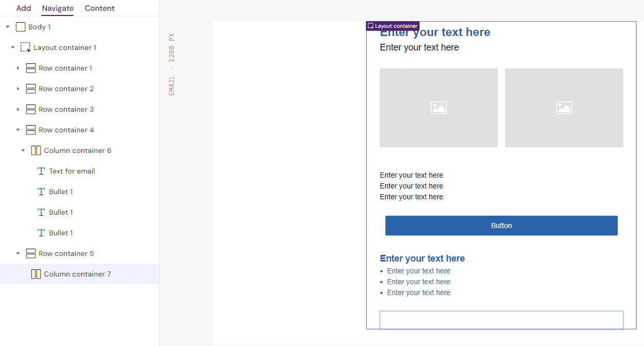Collapse Row container 4

point(18,130)
